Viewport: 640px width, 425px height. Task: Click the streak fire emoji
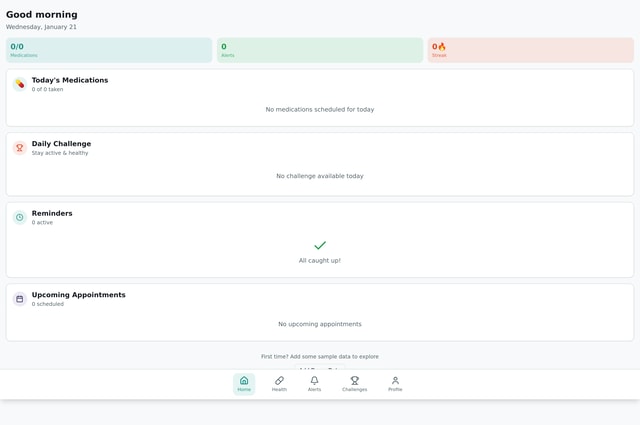[x=442, y=46]
